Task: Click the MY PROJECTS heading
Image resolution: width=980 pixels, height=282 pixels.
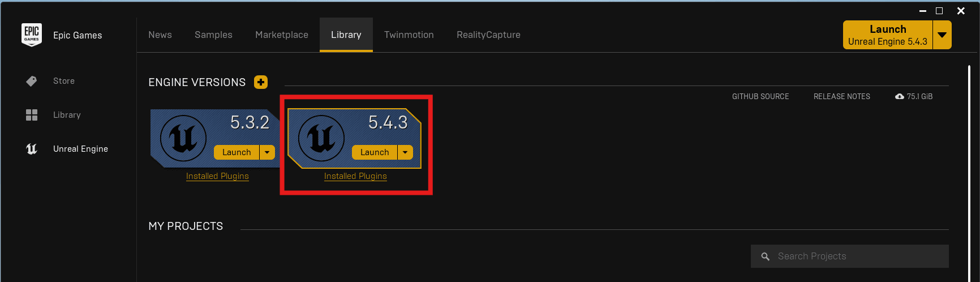Action: point(186,227)
